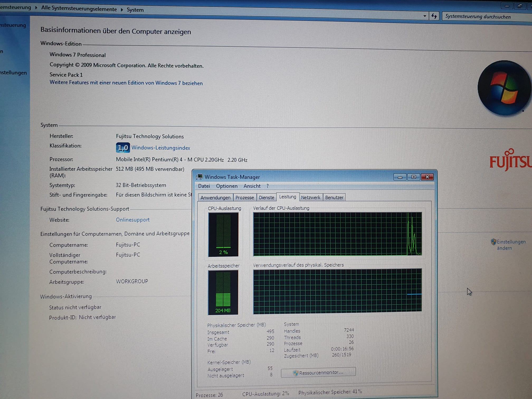Click the Zugesichert value 260/1519
This screenshot has height=399, width=532.
(341, 355)
